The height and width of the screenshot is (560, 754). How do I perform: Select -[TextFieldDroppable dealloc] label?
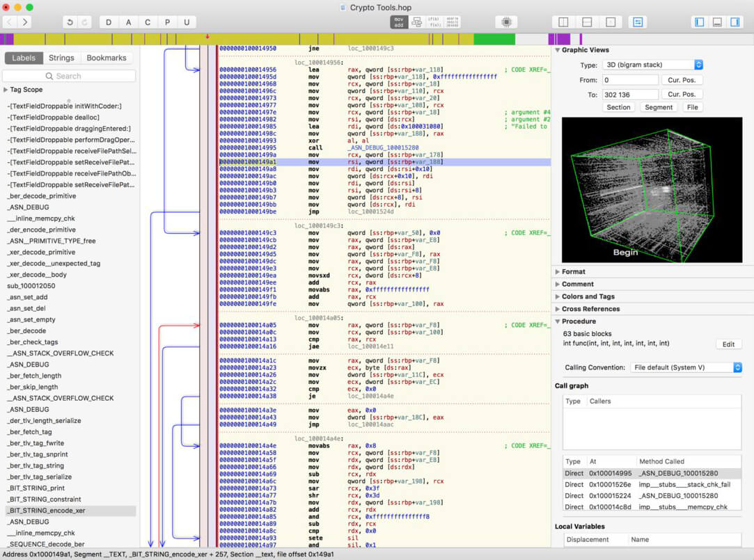click(x=54, y=117)
